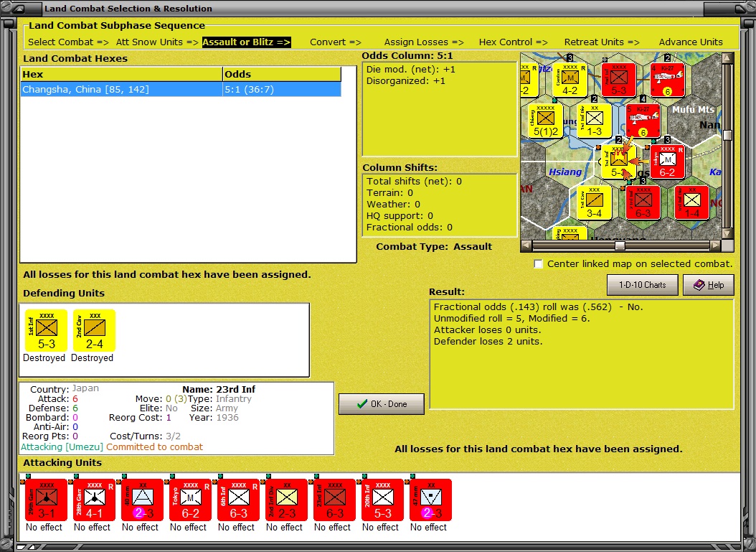
Task: Click the Ki-27 fighter with strength 5 on the map
Action: click(643, 121)
